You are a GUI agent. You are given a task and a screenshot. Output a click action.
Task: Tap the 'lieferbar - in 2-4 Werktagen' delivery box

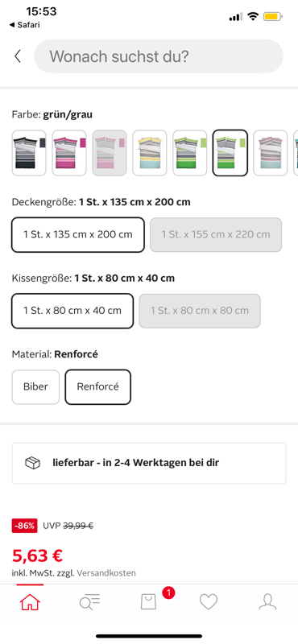(149, 463)
